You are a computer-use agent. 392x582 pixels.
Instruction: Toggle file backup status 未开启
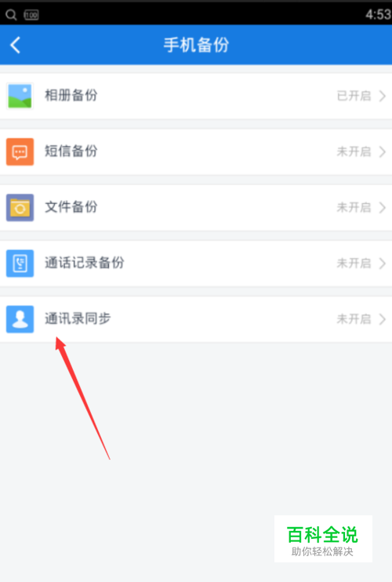(x=354, y=207)
